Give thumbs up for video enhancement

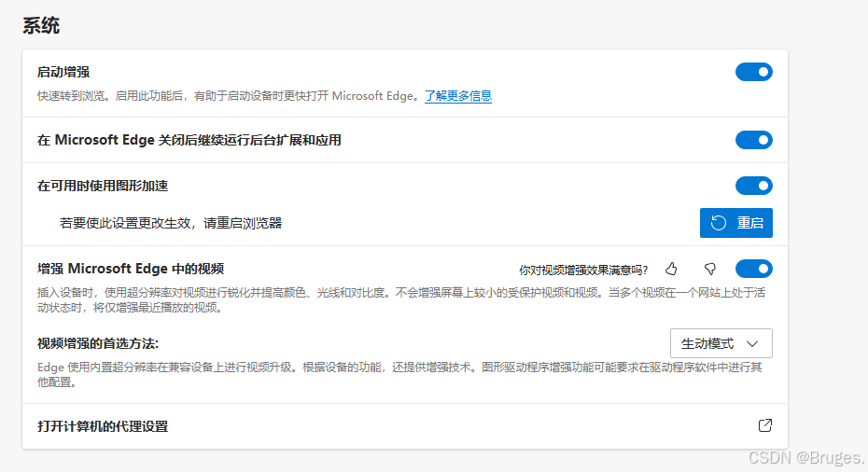pyautogui.click(x=671, y=269)
